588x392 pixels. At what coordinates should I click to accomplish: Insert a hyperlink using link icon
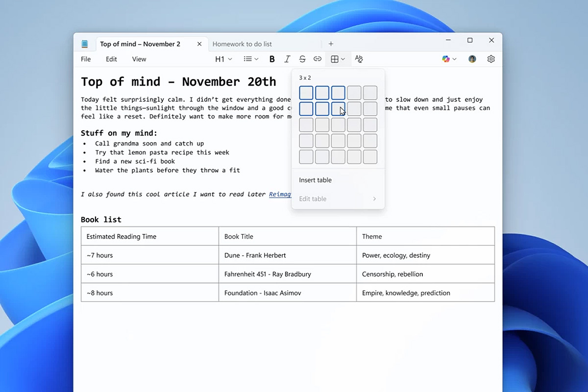point(318,59)
